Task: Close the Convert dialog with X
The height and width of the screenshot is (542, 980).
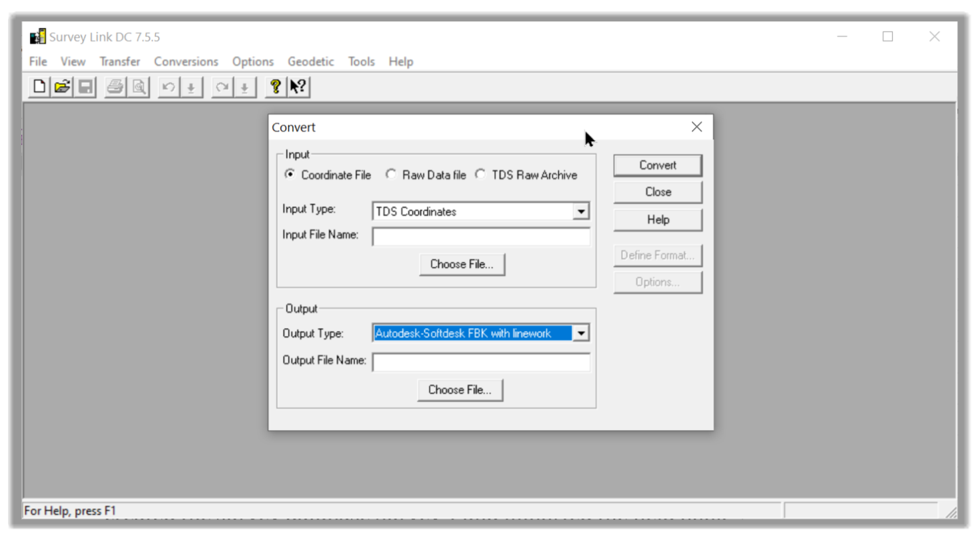Action: [x=696, y=127]
